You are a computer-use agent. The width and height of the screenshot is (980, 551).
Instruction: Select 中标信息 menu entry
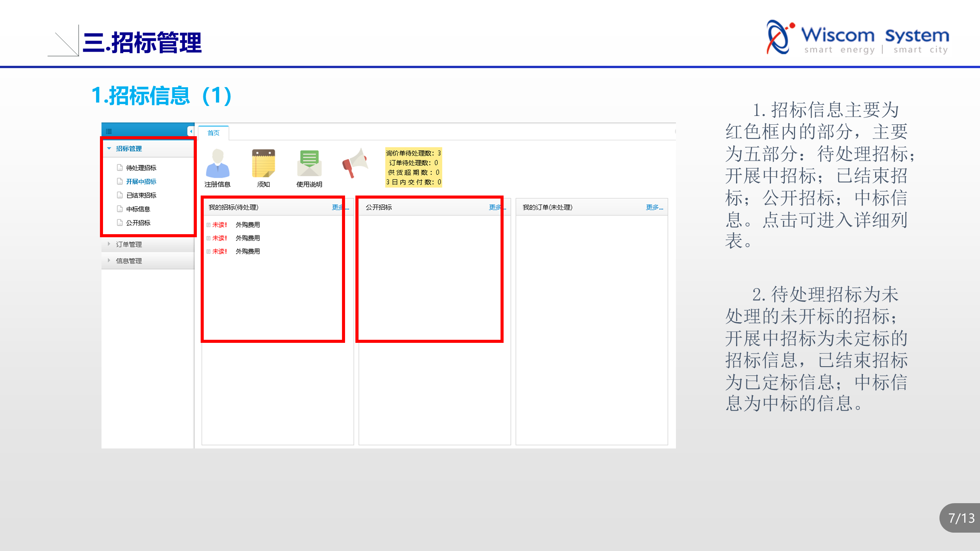[138, 209]
